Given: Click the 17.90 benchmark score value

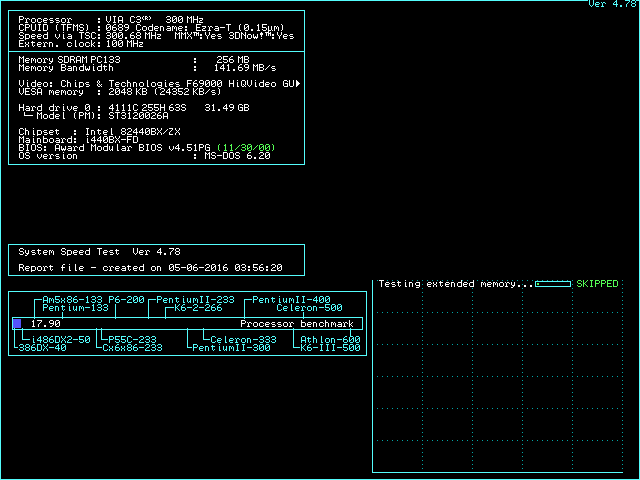Looking at the screenshot, I should click(46, 324).
